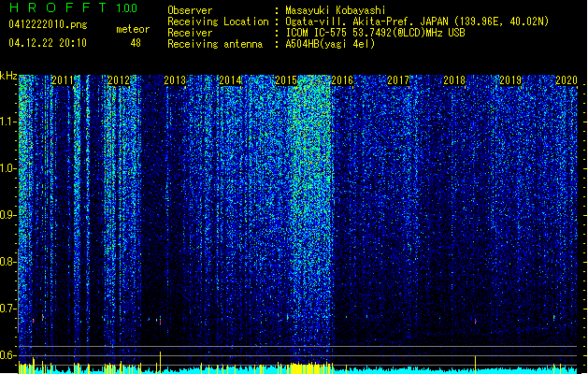This screenshot has height=374, width=588.
Task: Click the meteor count value 48
Action: [x=136, y=43]
